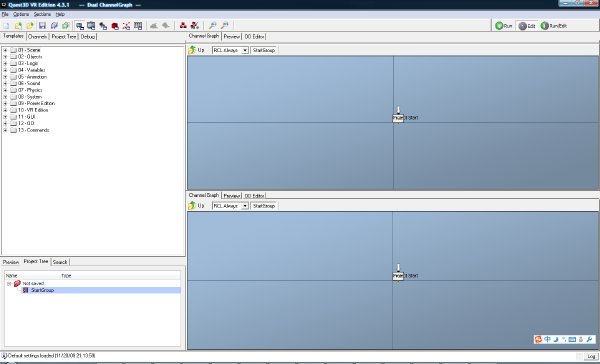Click the Project Start channel in the lower graph
Screen dimensions: 600x364
pos(398,276)
